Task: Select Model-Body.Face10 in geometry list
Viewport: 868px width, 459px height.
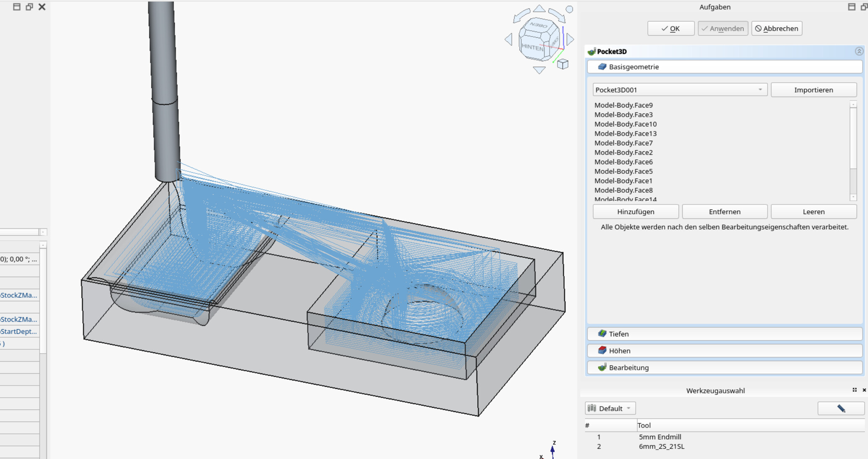Action: [x=625, y=124]
